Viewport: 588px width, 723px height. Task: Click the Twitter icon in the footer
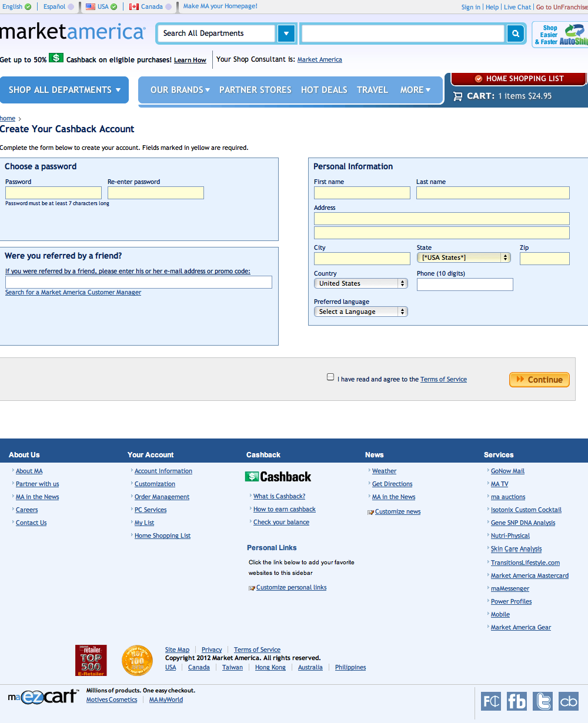pos(542,701)
